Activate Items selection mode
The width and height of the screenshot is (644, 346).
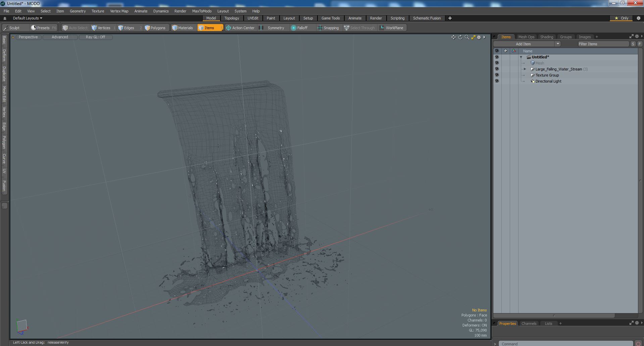pyautogui.click(x=210, y=28)
